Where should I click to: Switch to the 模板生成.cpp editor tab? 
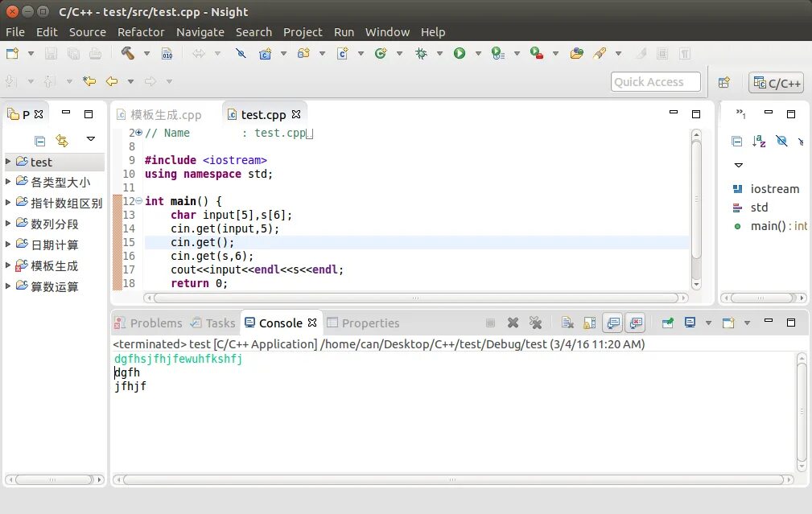tap(159, 114)
